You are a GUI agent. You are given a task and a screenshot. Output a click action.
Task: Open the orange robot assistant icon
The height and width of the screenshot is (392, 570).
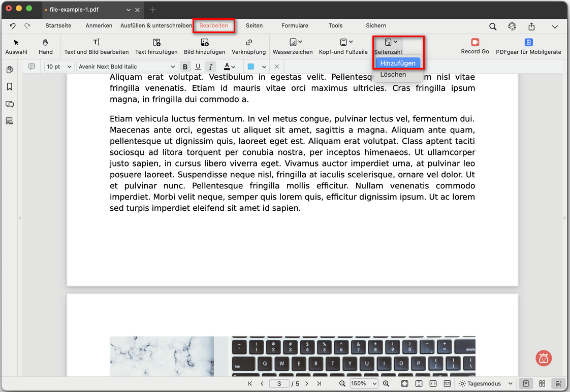tap(544, 358)
